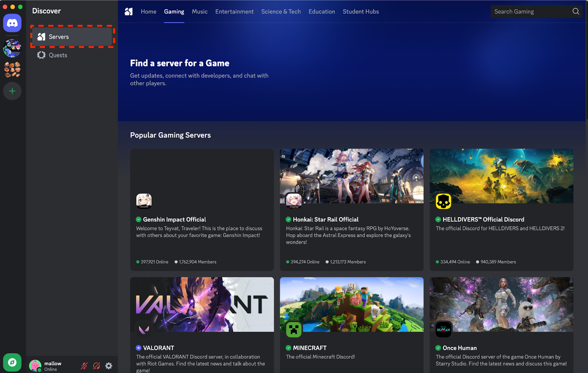The image size is (588, 373).
Task: Switch to the Home tab
Action: point(148,12)
